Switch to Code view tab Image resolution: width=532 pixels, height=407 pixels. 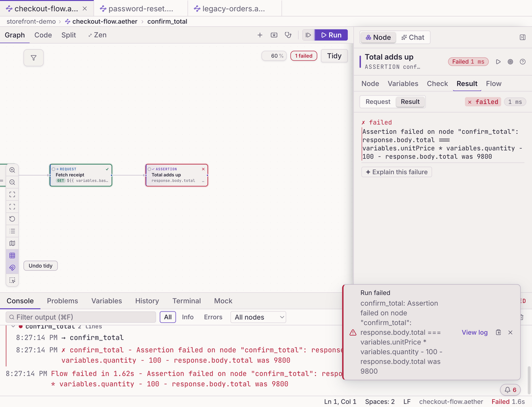[x=43, y=35]
